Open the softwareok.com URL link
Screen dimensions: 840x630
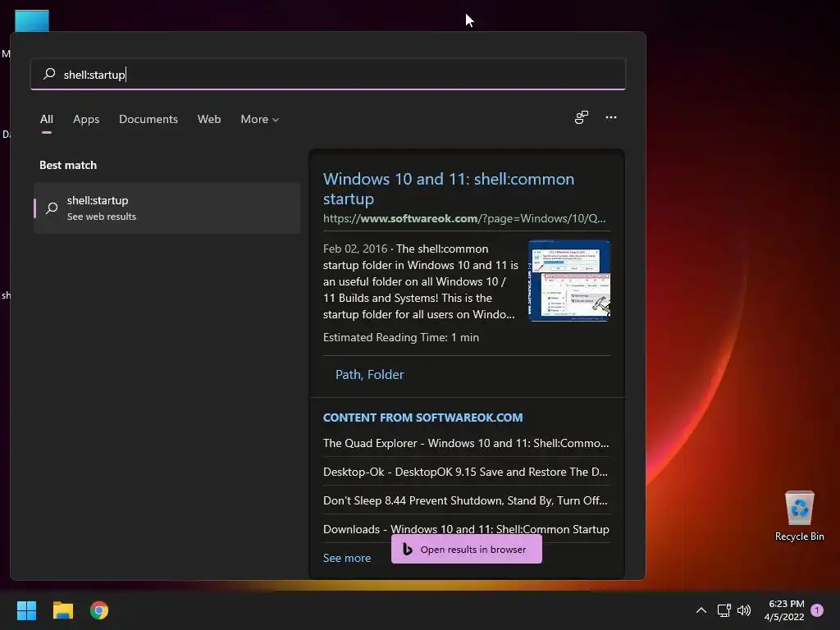464,218
